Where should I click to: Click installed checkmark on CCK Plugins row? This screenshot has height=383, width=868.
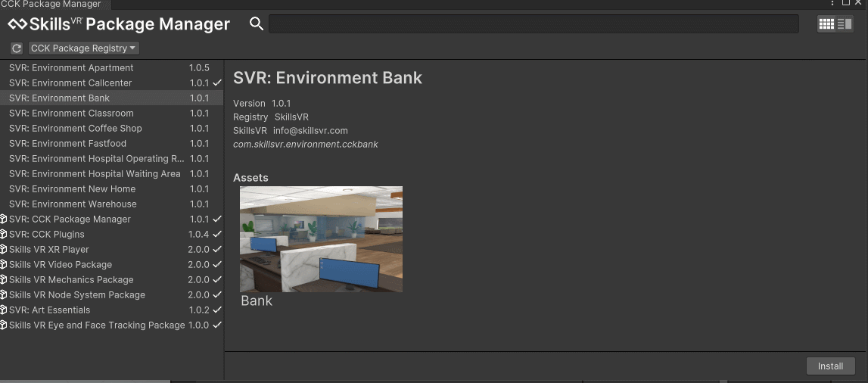tap(217, 234)
